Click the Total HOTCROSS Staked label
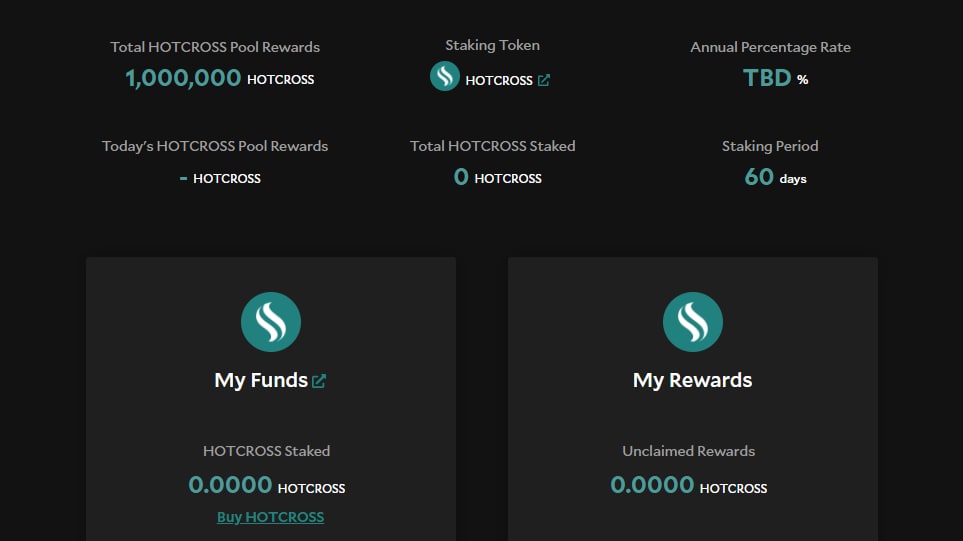Viewport: 963px width, 541px height. (x=492, y=146)
